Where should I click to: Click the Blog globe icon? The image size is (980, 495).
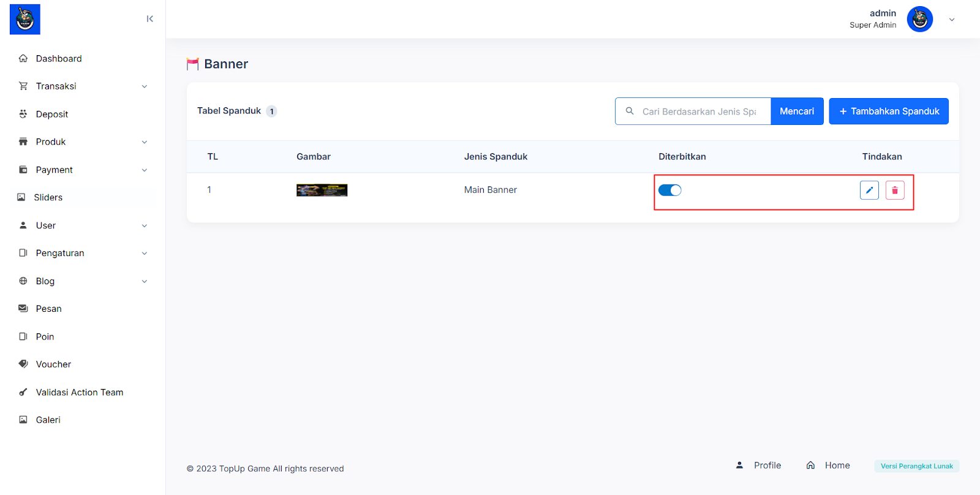coord(23,281)
